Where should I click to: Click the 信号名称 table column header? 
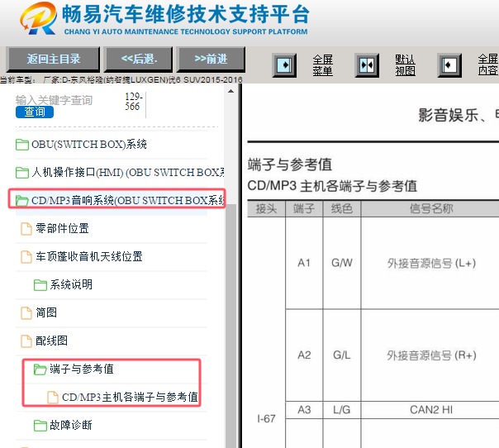pyautogui.click(x=430, y=209)
